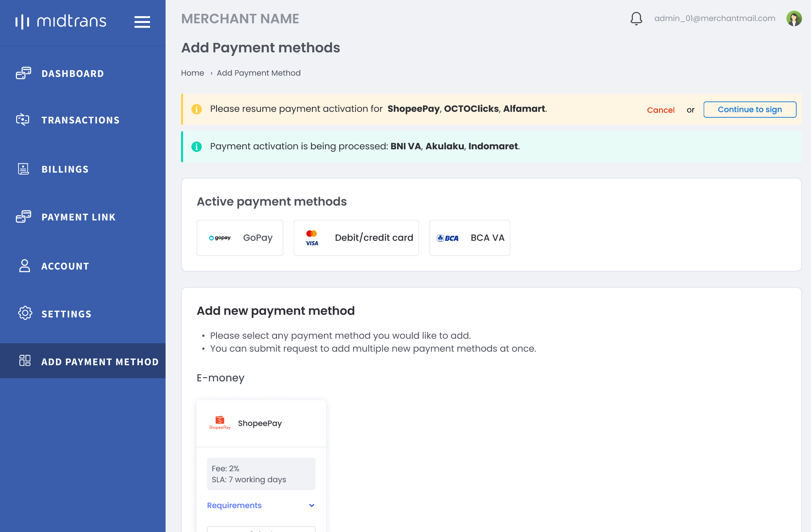
Task: Click the 'BNI VA' name in processing banner
Action: [x=405, y=146]
